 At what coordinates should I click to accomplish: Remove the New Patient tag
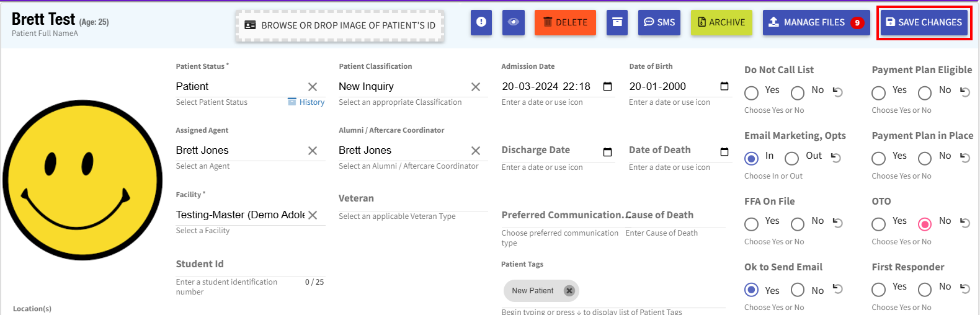point(569,290)
